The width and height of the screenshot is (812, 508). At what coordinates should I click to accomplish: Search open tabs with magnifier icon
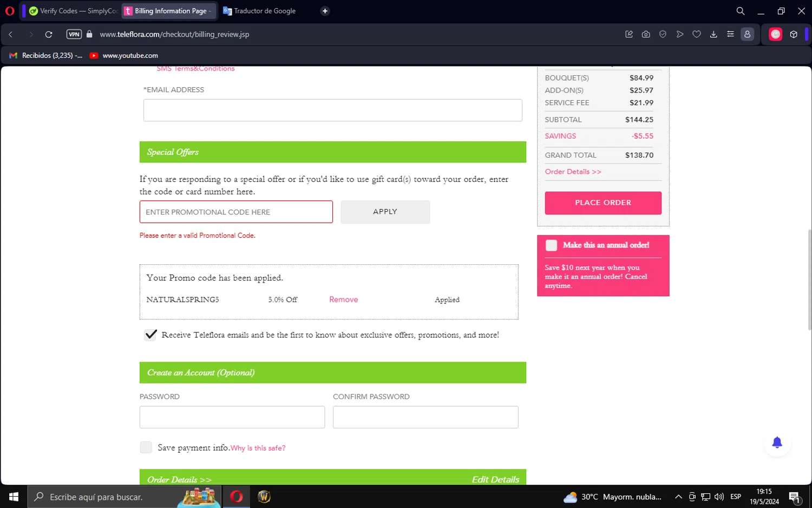coord(741,11)
